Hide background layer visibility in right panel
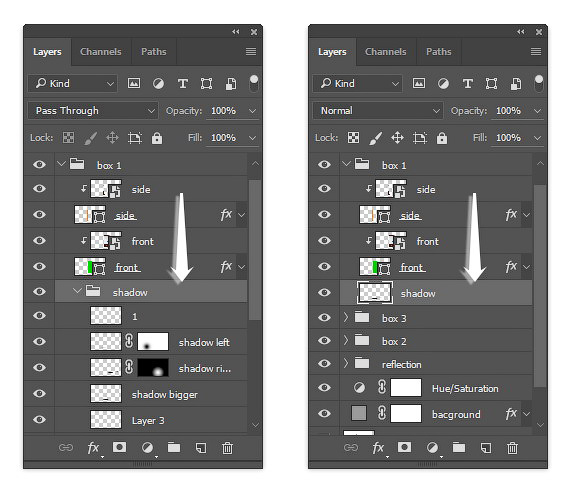The image size is (570, 498). [x=324, y=414]
